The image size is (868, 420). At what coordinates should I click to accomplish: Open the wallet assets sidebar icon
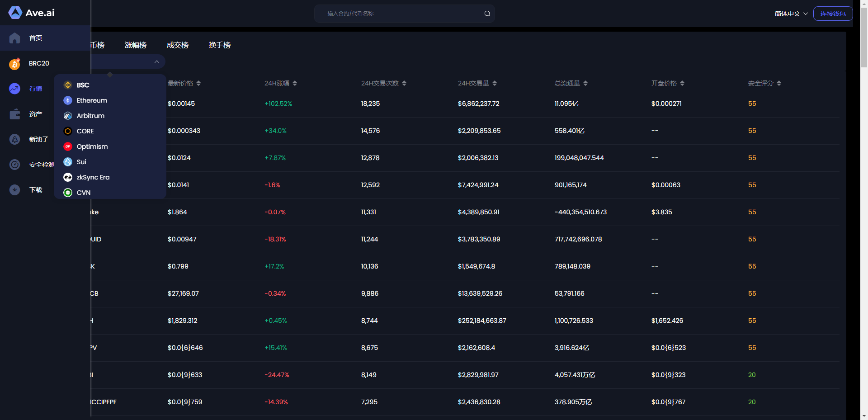click(x=14, y=114)
